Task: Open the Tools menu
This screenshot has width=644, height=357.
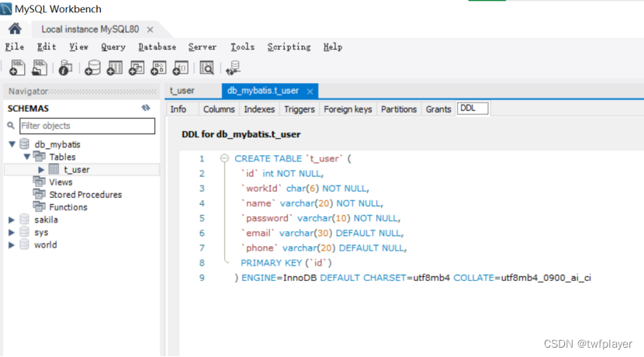Action: [242, 47]
